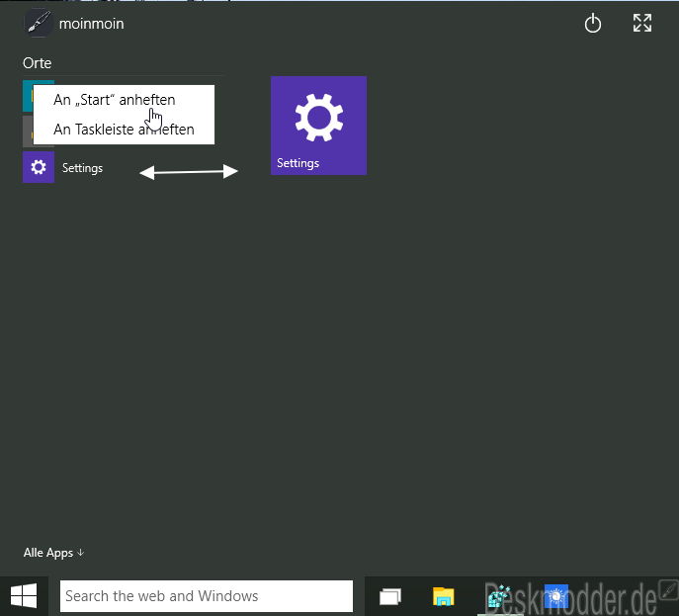The height and width of the screenshot is (616, 679).
Task: Click the Windows Start button
Action: click(24, 595)
